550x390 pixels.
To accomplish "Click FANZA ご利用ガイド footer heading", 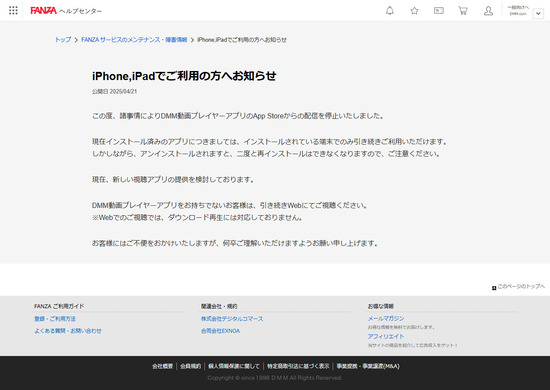I will (x=59, y=306).
